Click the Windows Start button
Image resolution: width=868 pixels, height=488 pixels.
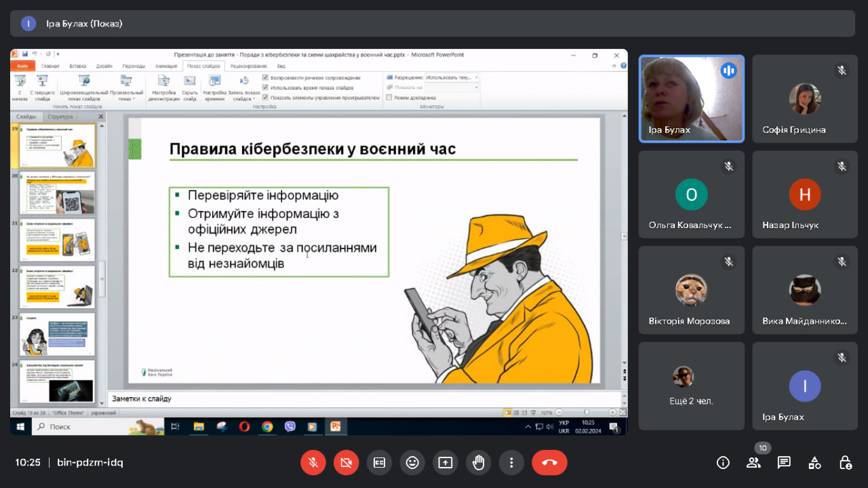[20, 427]
